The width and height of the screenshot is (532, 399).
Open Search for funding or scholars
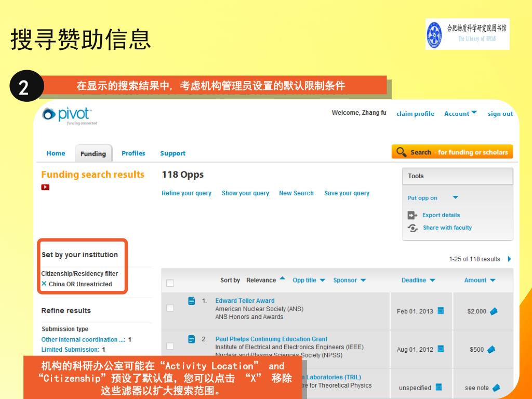tap(453, 152)
